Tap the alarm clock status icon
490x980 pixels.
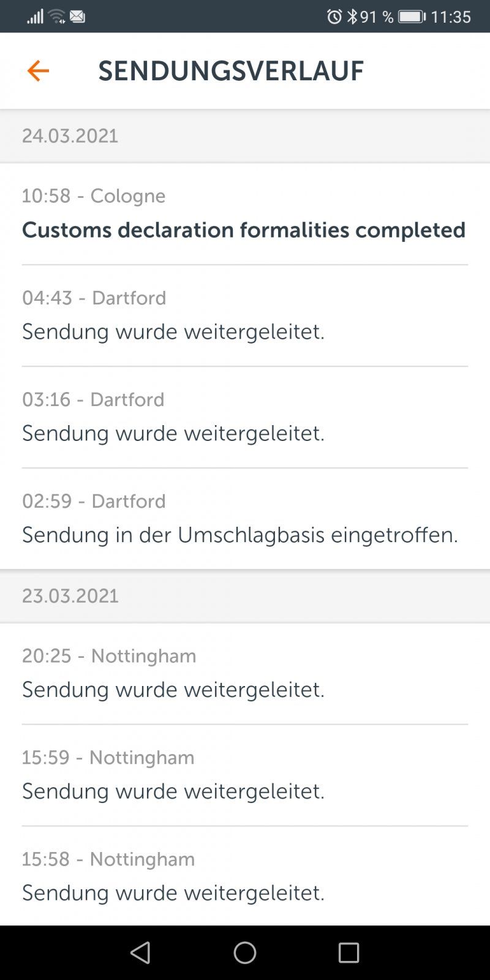[x=334, y=17]
